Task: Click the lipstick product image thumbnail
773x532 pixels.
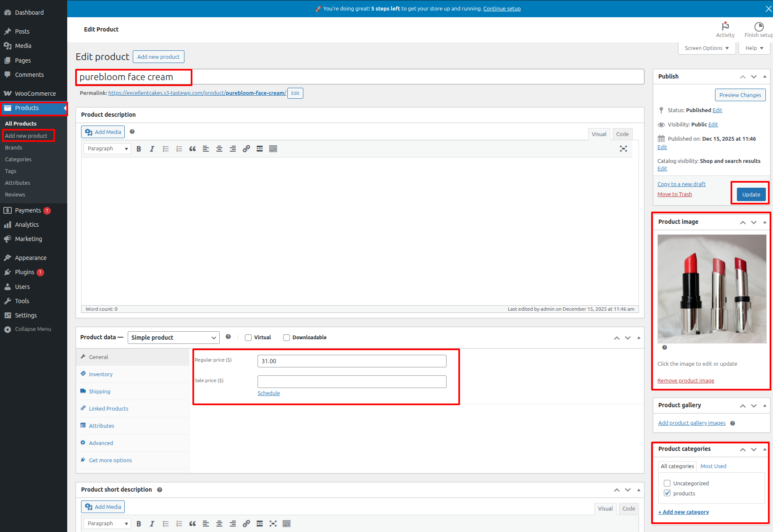Action: click(712, 289)
